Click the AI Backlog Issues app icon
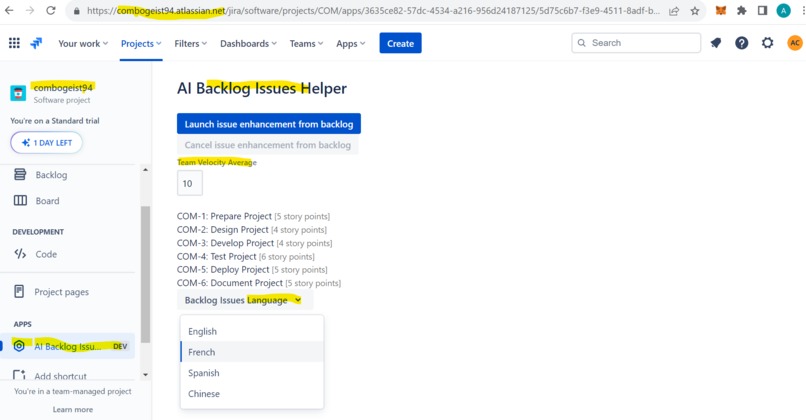 19,346
